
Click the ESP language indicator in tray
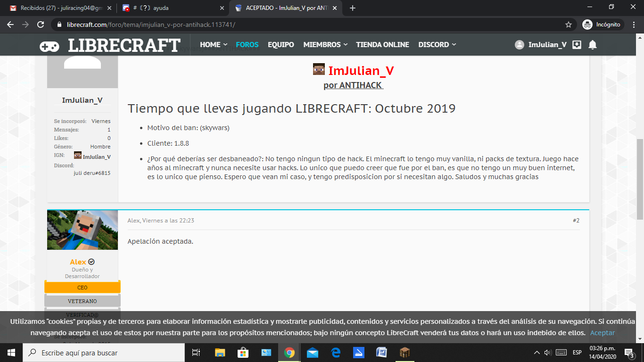tap(577, 353)
